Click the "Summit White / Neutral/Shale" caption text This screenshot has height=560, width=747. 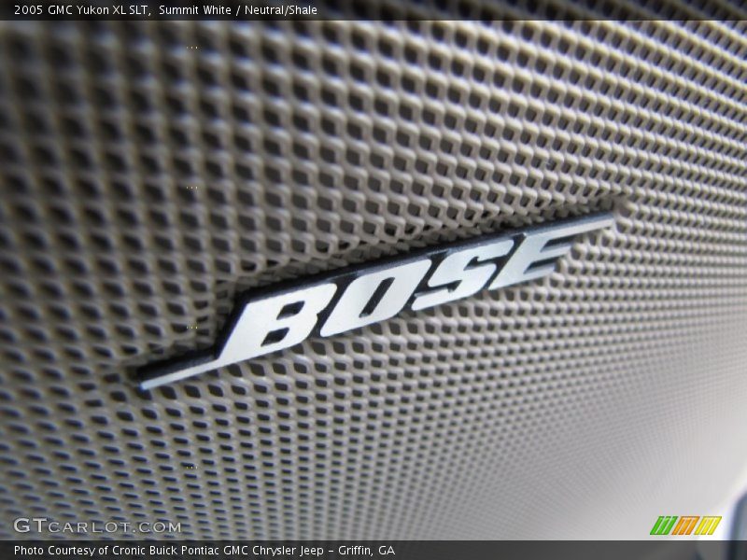[238, 10]
